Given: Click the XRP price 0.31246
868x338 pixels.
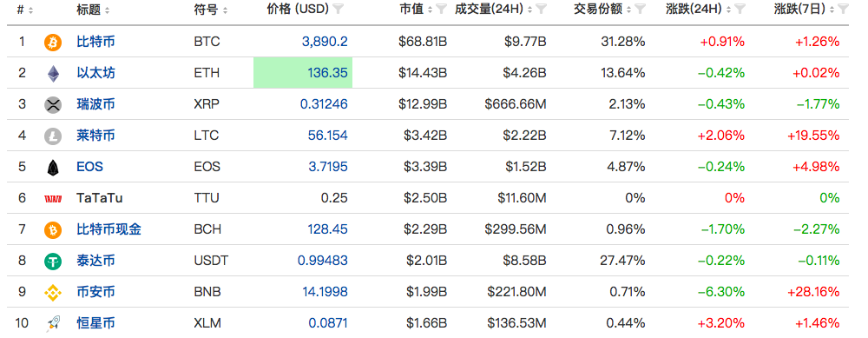Looking at the screenshot, I should click(x=324, y=104).
